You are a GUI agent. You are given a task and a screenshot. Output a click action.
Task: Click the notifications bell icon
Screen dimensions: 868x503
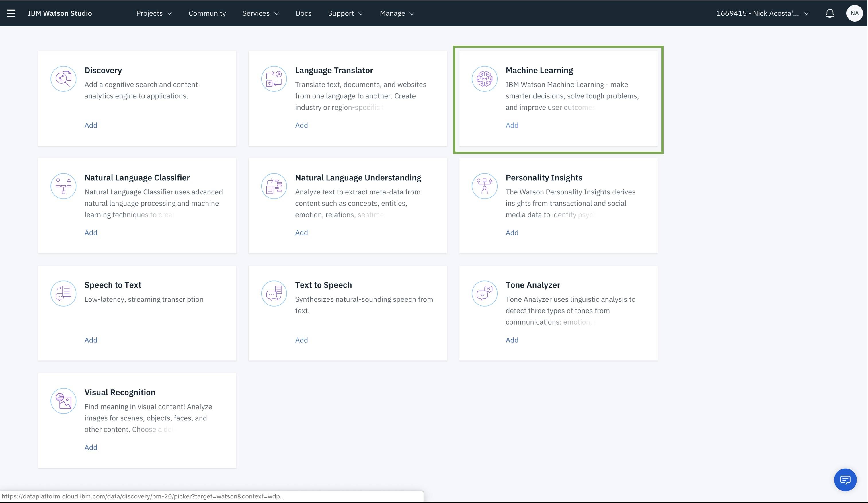[x=830, y=13]
